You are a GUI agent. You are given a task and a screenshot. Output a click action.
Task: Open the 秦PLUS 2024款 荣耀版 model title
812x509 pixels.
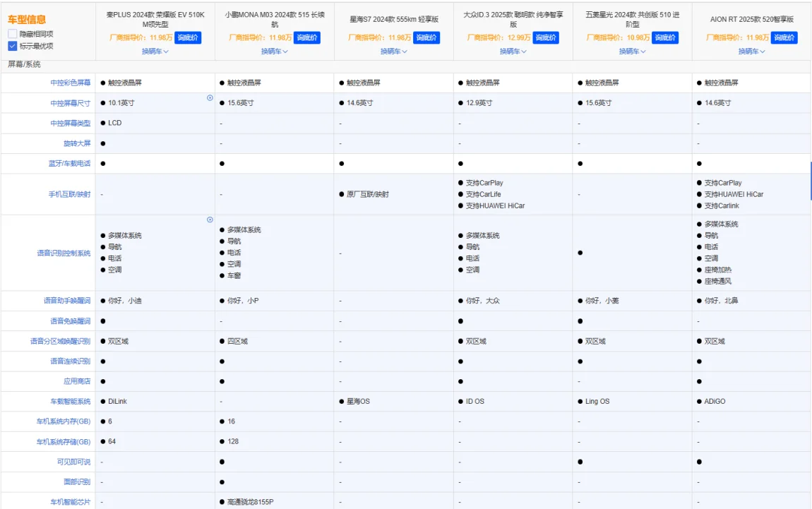pyautogui.click(x=155, y=19)
